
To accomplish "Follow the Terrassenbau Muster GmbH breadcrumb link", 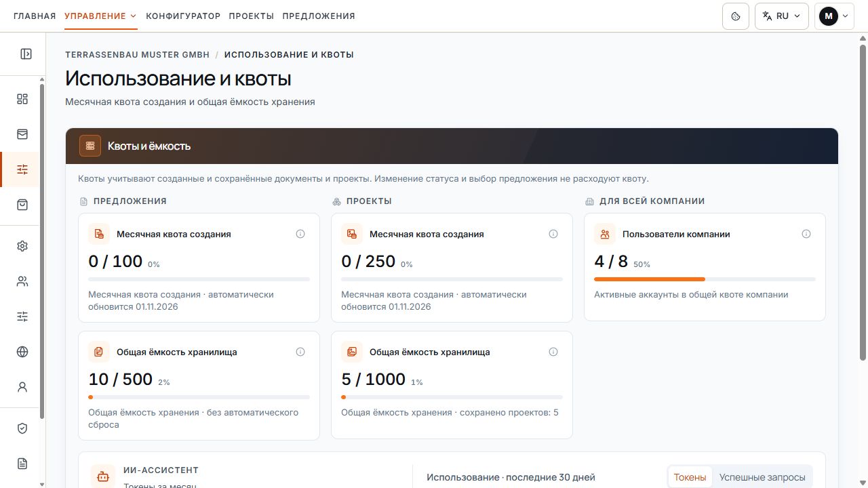I will 138,54.
